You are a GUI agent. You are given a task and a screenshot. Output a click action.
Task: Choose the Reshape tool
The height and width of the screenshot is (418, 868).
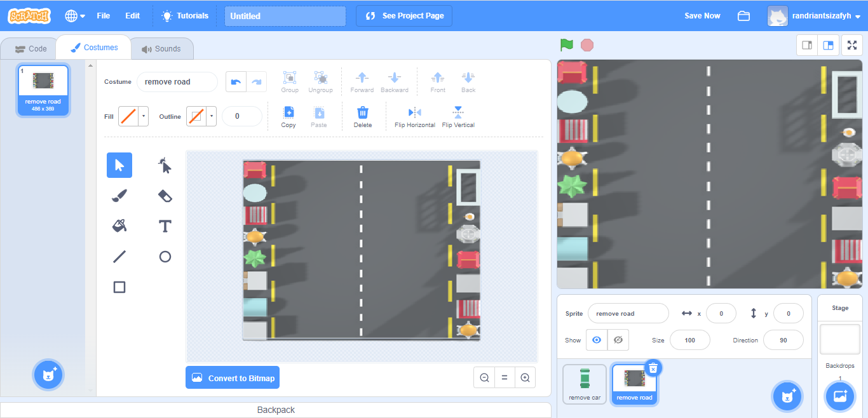165,165
